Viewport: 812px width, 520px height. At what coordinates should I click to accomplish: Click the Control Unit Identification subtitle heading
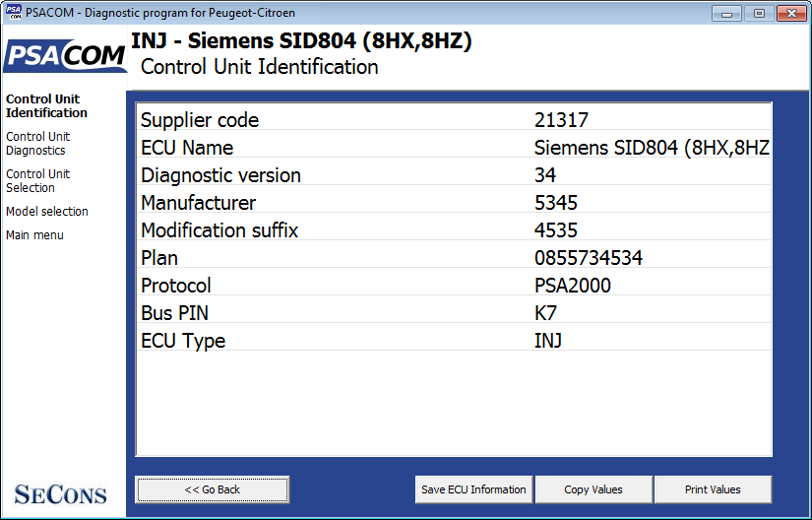click(x=260, y=67)
